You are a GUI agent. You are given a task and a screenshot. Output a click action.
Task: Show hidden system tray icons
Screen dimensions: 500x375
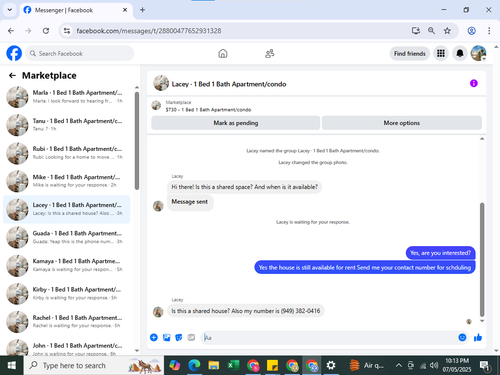[x=399, y=365]
